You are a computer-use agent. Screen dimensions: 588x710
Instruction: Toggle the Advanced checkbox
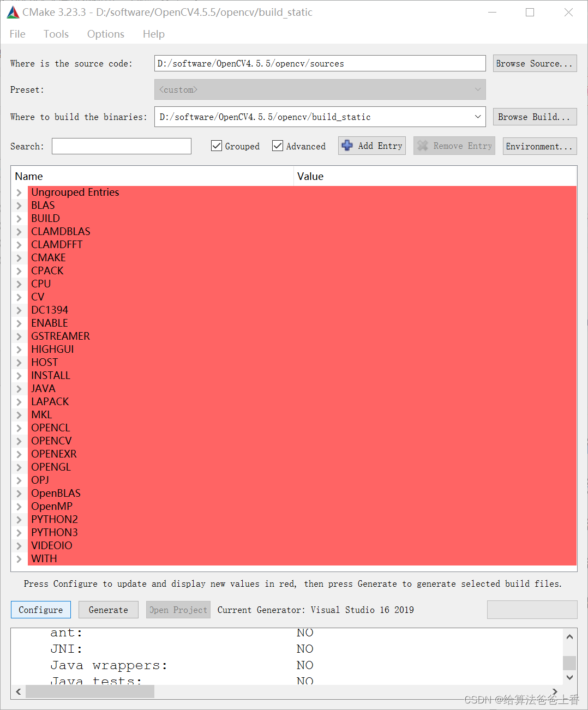[278, 146]
